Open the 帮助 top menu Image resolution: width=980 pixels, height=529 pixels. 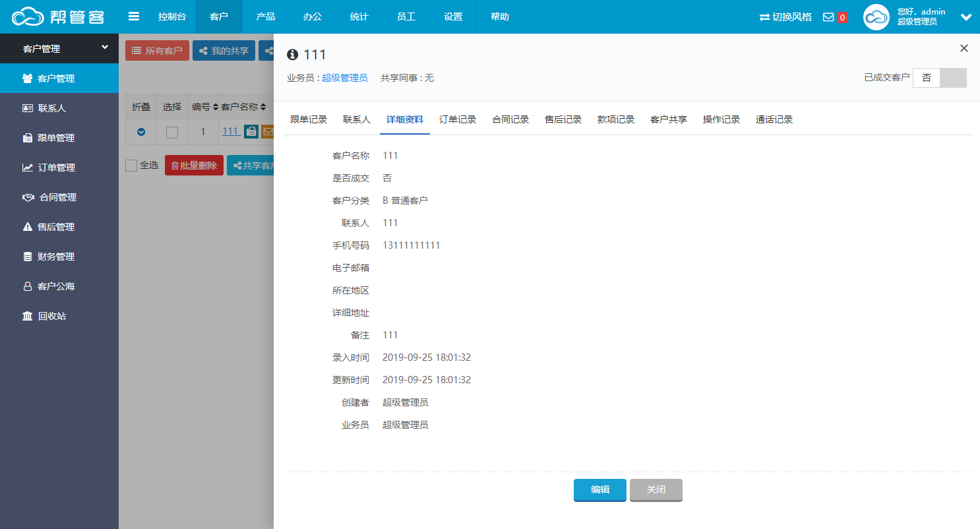tap(500, 16)
